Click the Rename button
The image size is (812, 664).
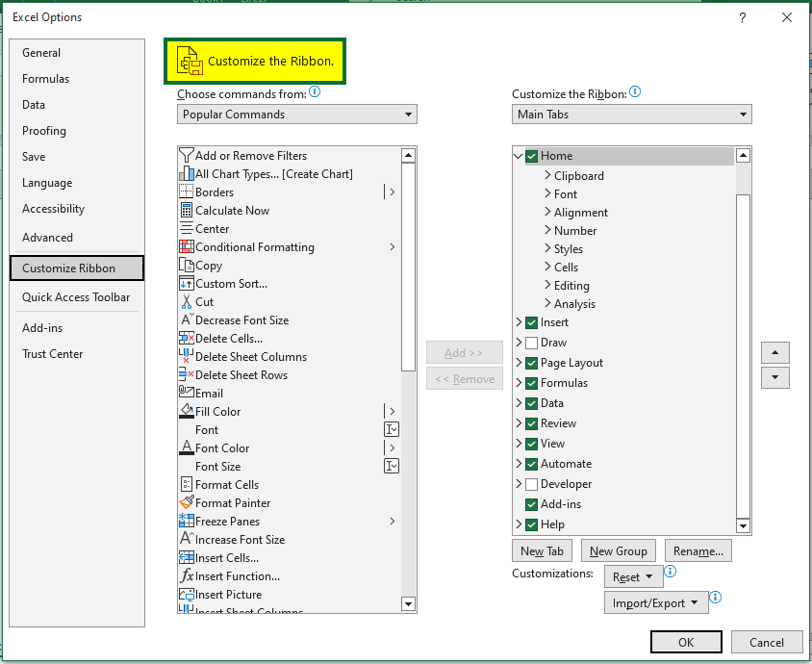(x=698, y=551)
